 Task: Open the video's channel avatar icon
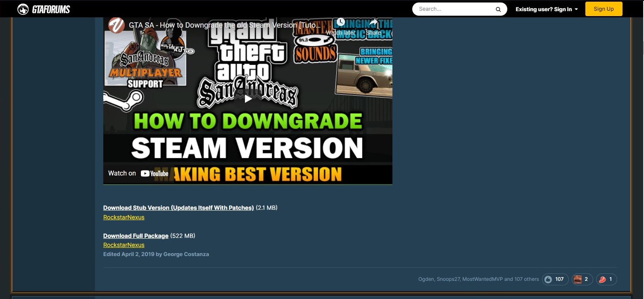(x=116, y=25)
